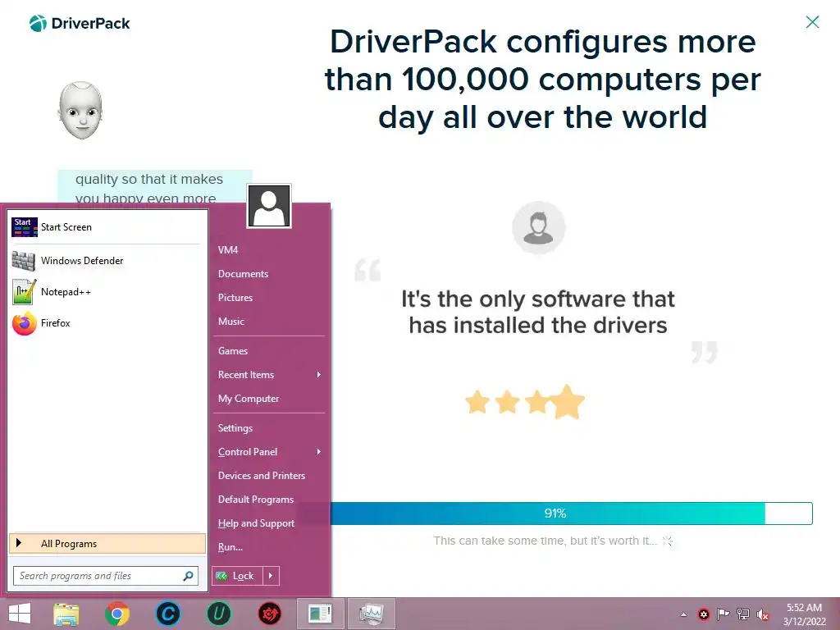Click the Firefox icon in the Start menu

click(24, 323)
